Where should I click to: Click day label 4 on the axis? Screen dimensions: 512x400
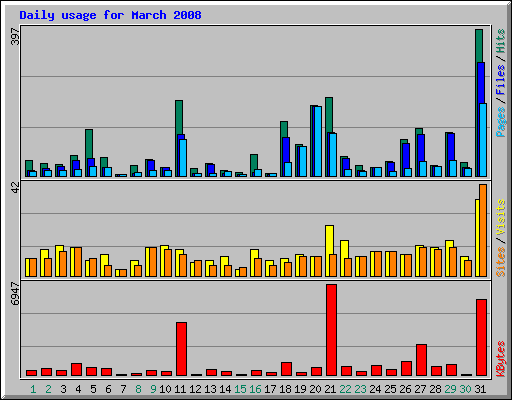(x=78, y=389)
